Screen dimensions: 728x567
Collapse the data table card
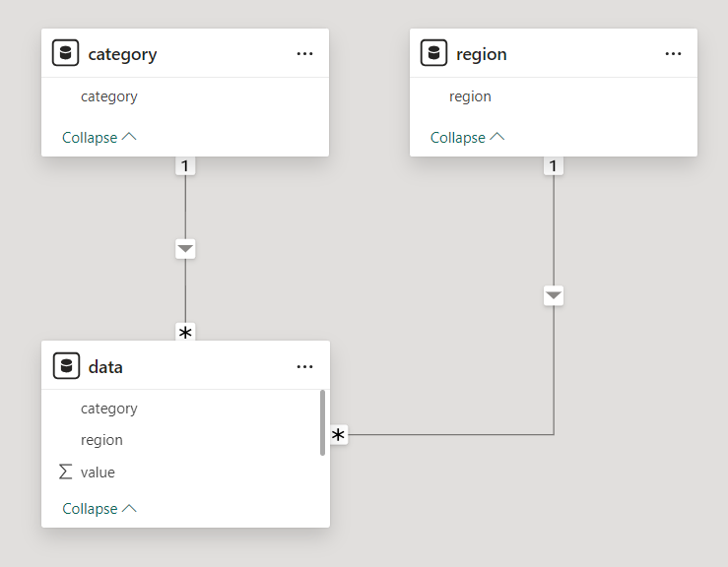pos(99,509)
